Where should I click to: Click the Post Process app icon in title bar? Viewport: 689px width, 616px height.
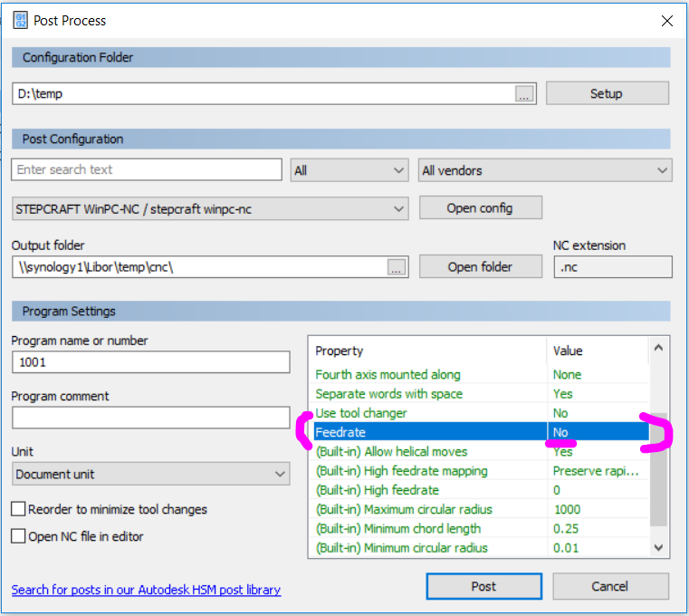click(x=19, y=19)
